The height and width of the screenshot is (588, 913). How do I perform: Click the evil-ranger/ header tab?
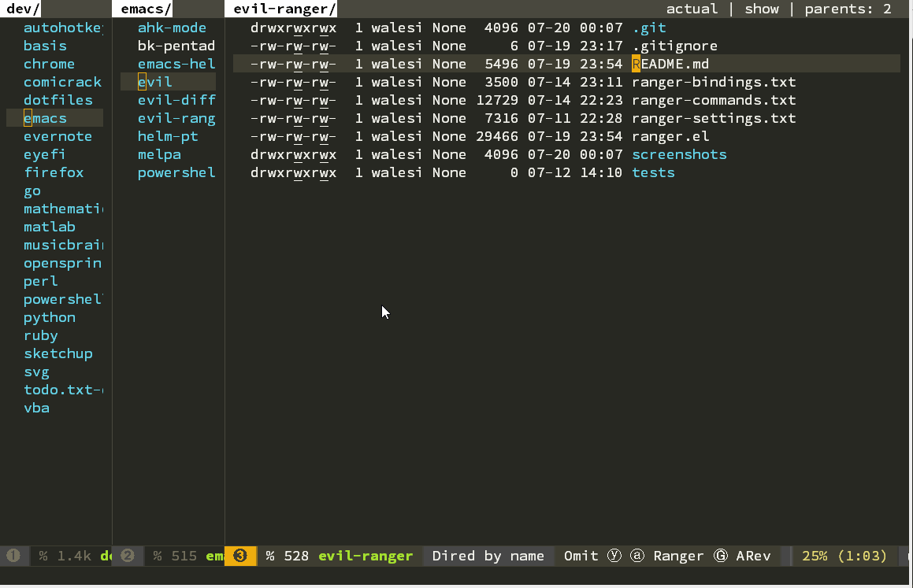[284, 9]
